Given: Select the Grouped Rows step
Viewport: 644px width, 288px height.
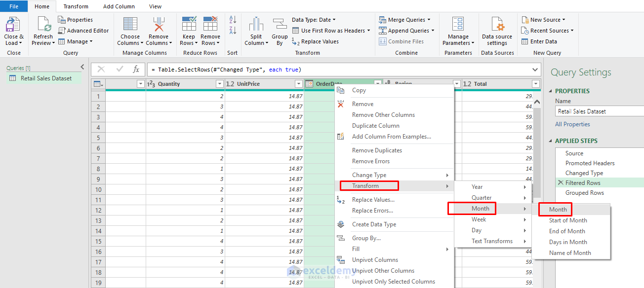Looking at the screenshot, I should (x=585, y=193).
